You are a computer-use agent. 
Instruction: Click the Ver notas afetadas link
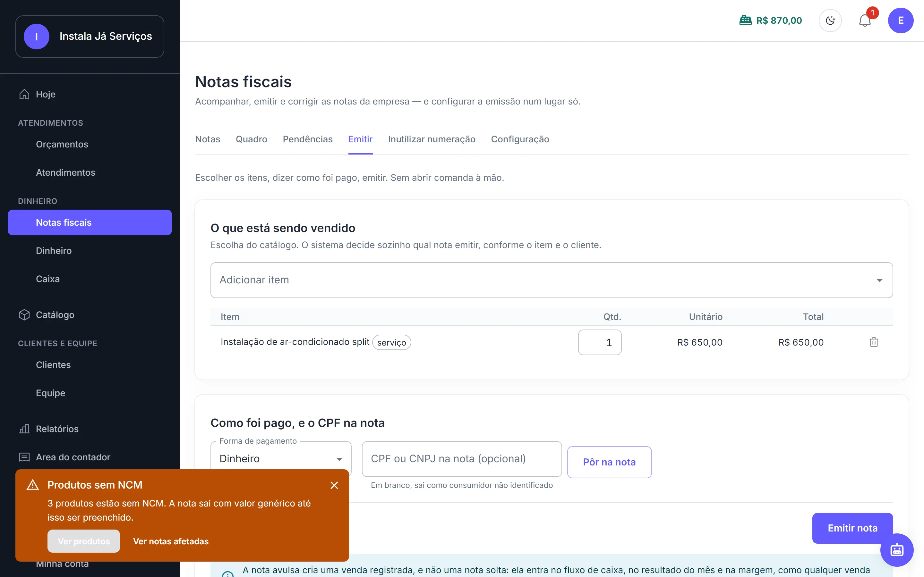click(x=171, y=541)
